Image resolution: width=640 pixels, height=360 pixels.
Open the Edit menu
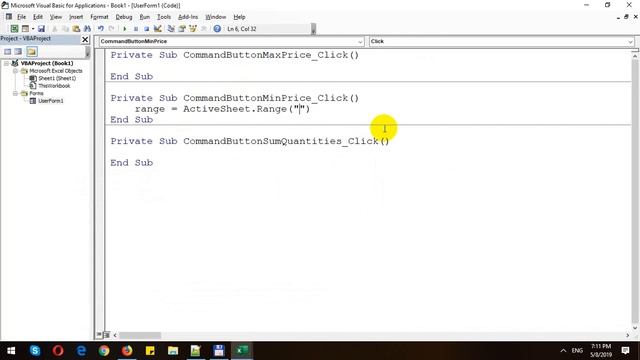pos(38,17)
